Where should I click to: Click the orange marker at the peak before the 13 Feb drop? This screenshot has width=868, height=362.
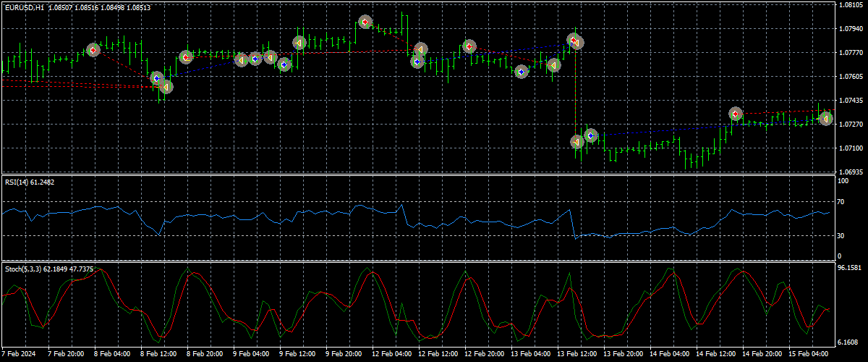coord(577,43)
